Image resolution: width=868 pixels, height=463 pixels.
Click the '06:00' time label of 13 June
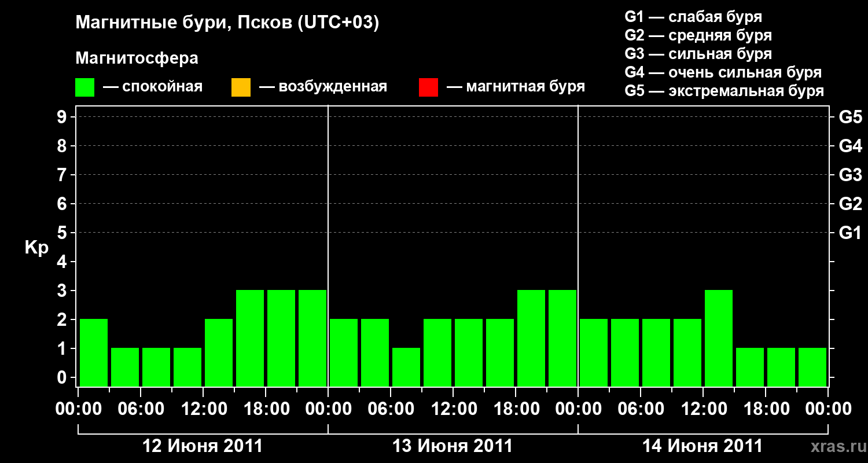(x=391, y=409)
